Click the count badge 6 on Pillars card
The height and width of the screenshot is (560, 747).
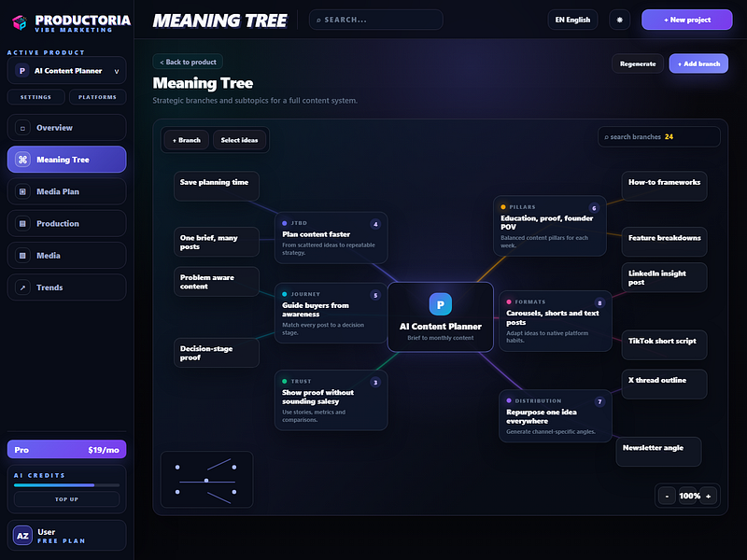coord(594,208)
